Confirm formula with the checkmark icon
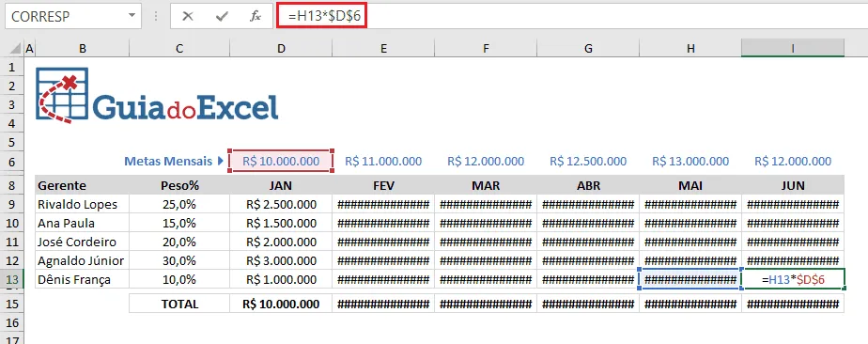This screenshot has height=344, width=868. pyautogui.click(x=222, y=16)
